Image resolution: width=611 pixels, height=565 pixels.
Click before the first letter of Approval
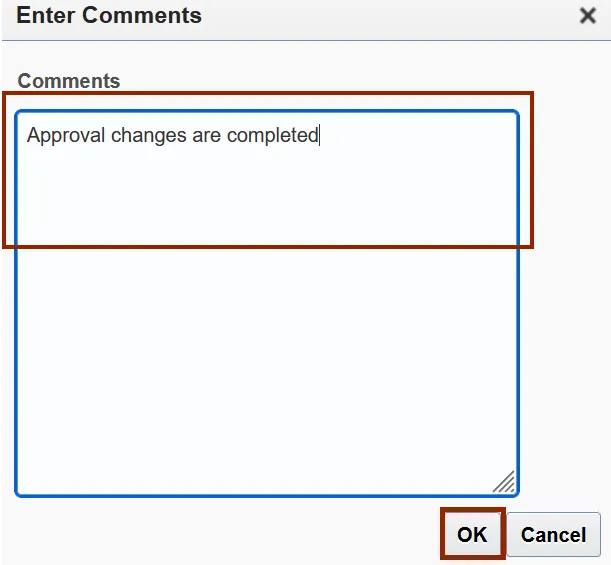[x=27, y=136]
